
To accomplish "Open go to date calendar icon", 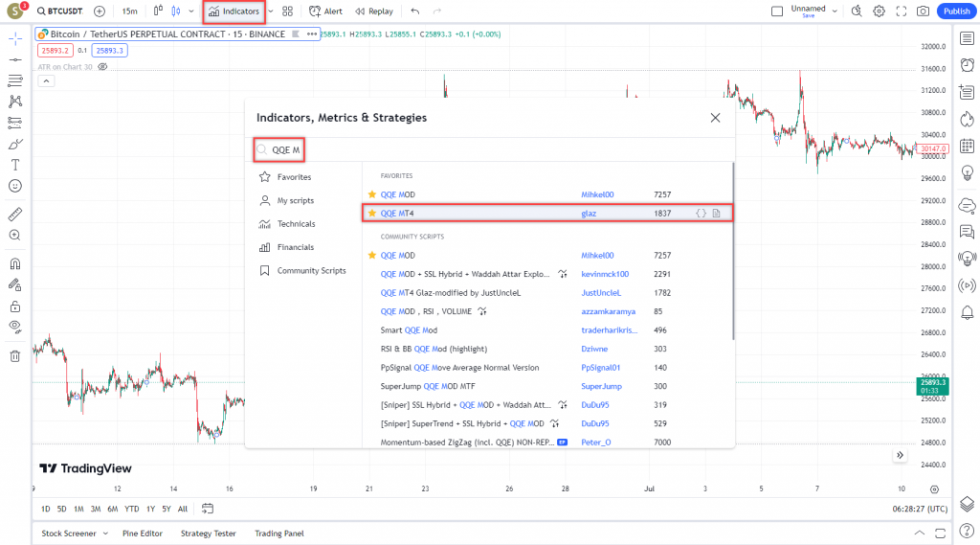I will [x=208, y=510].
